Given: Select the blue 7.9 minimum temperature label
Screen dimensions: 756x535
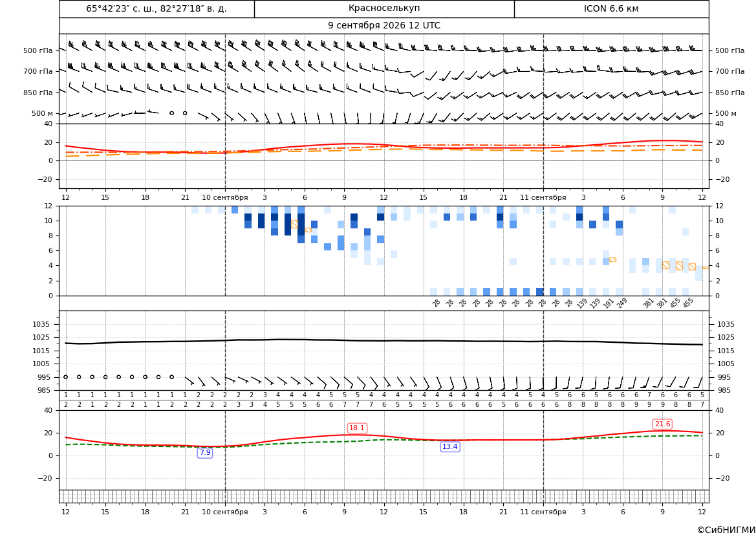Looking at the screenshot, I should pos(205,452).
